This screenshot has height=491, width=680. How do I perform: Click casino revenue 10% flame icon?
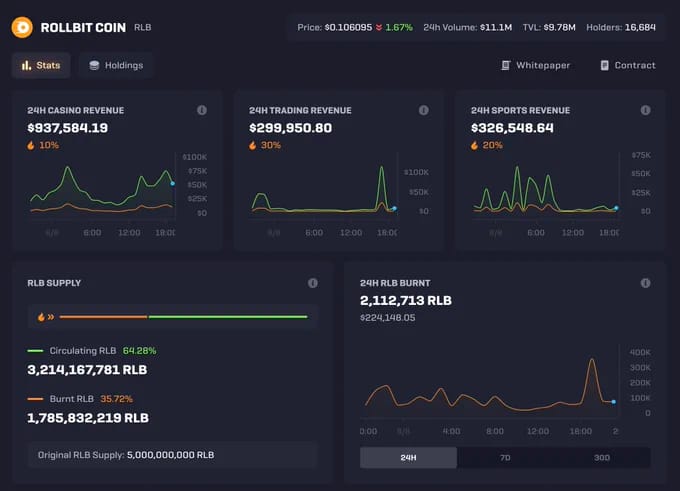[x=31, y=145]
